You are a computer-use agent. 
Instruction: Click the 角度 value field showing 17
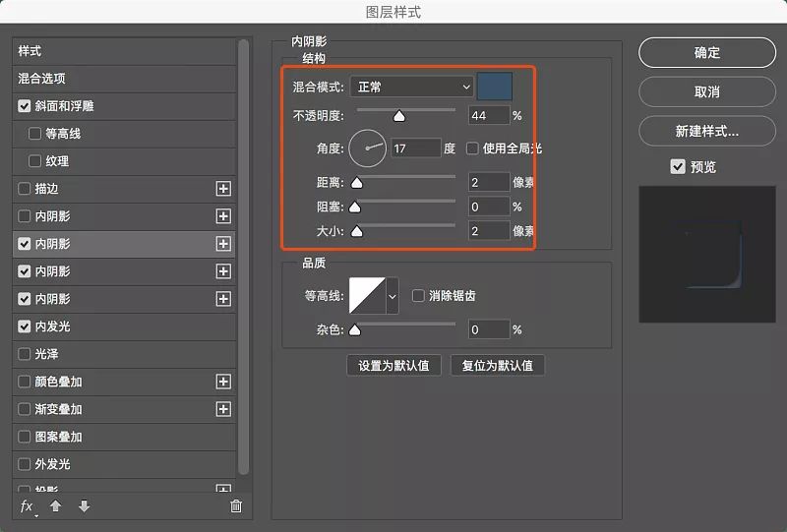[416, 148]
